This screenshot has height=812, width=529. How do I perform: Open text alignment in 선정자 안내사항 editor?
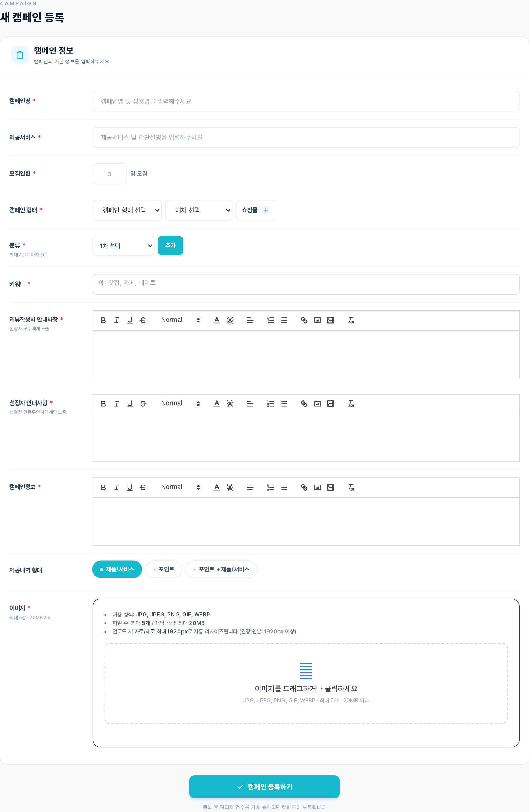[250, 404]
